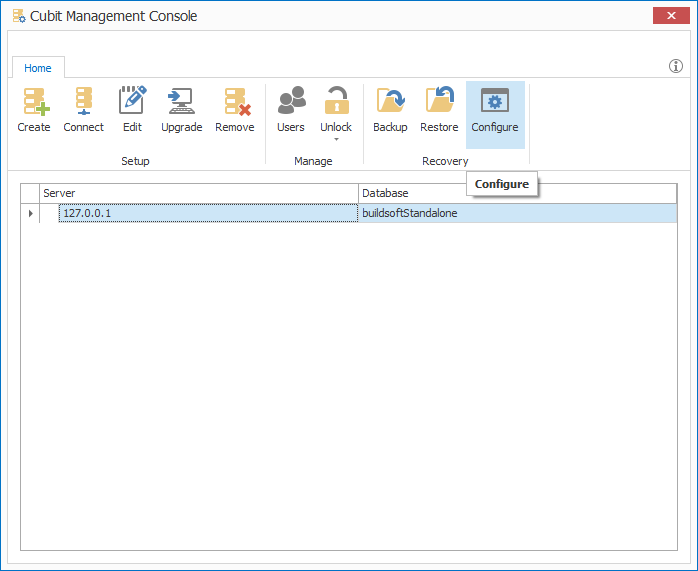Expand the Unlock dropdown arrow
This screenshot has width=698, height=571.
pyautogui.click(x=336, y=139)
